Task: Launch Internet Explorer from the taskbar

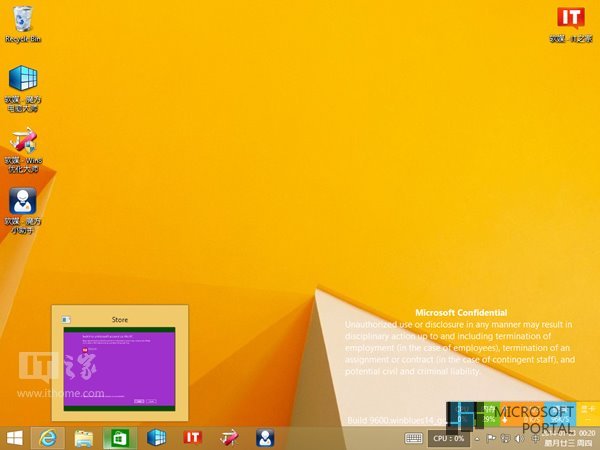Action: 47,438
